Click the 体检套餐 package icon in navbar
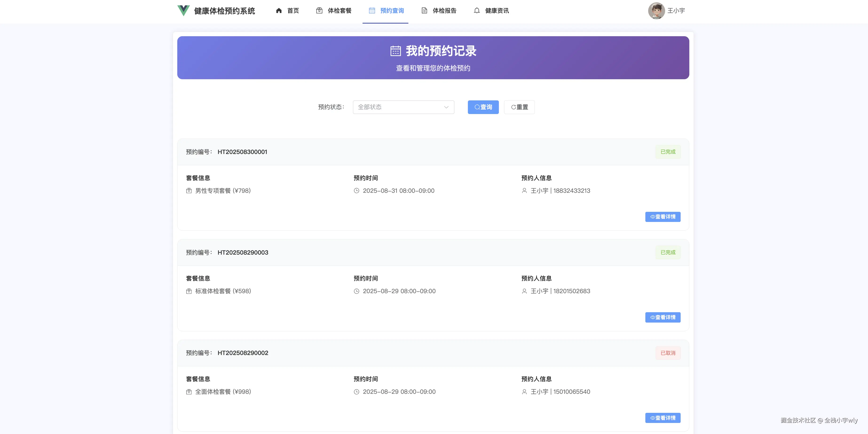 pos(320,10)
